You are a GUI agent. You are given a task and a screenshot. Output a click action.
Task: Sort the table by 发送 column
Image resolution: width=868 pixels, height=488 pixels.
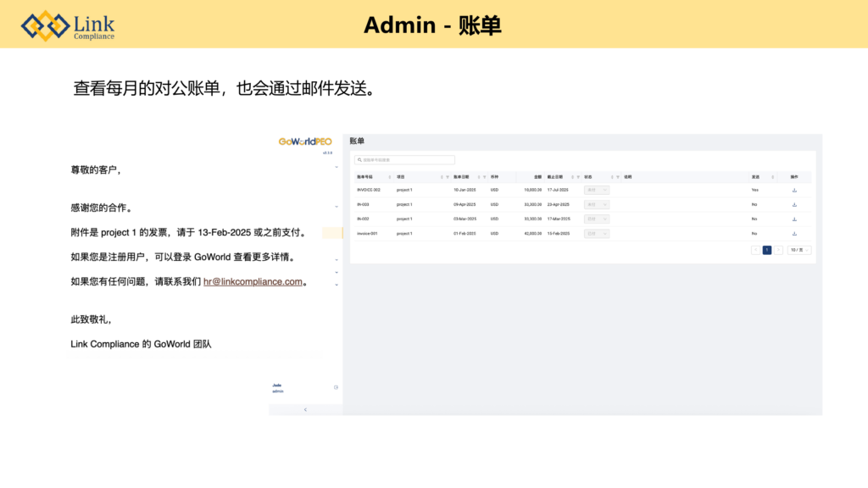coord(772,177)
